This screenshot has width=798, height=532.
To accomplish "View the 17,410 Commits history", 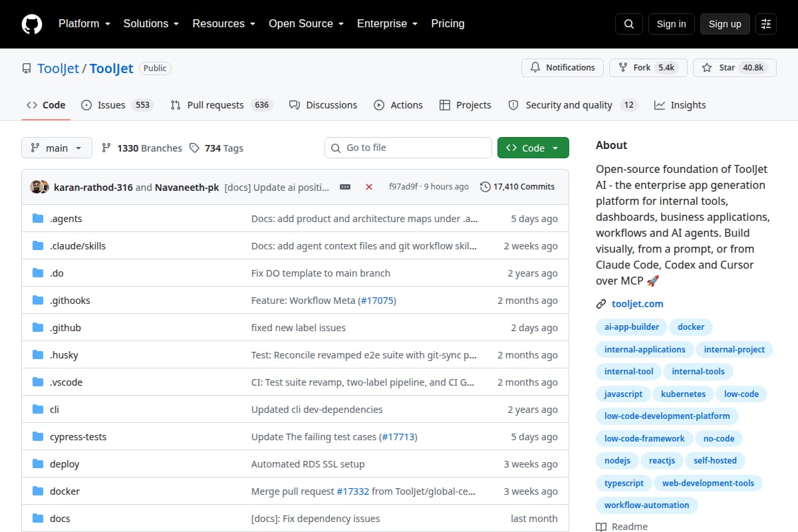I will click(x=517, y=187).
